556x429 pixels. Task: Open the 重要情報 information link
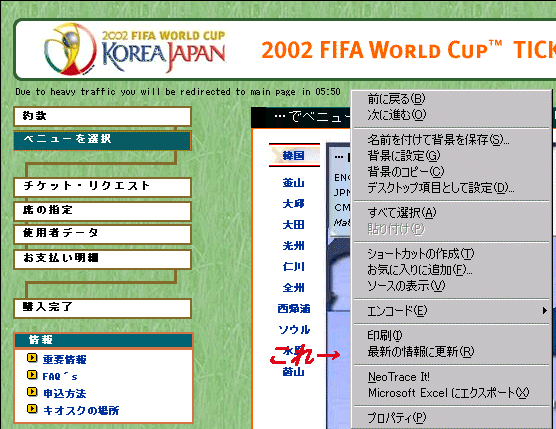click(65, 360)
